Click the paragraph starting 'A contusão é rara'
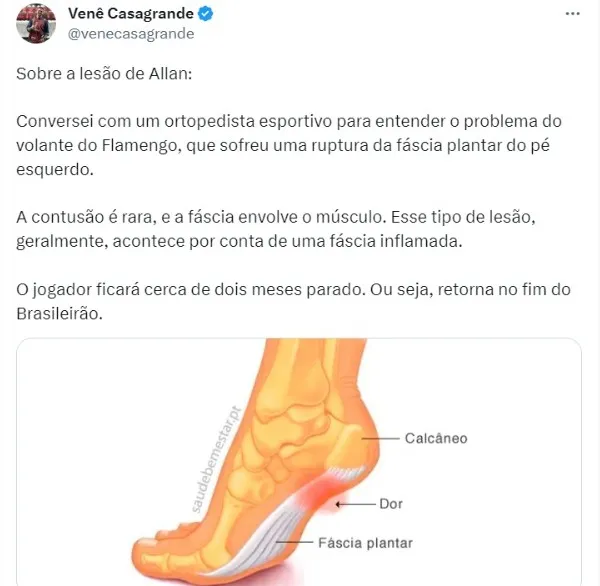Screen dimensions: 600x586 (276, 229)
